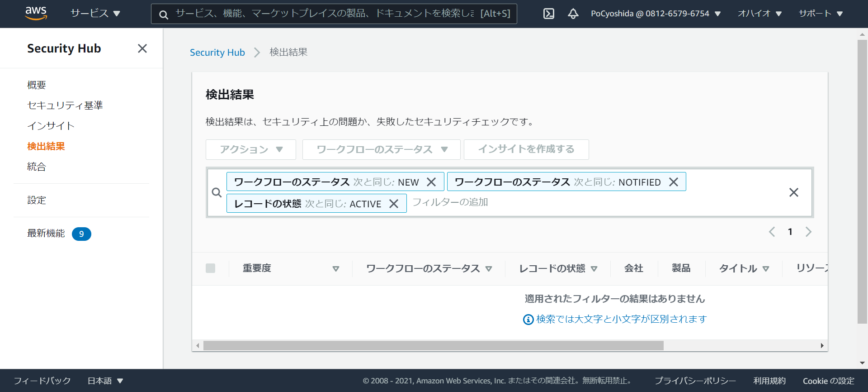
Task: Open インサイト in the sidebar
Action: point(51,126)
